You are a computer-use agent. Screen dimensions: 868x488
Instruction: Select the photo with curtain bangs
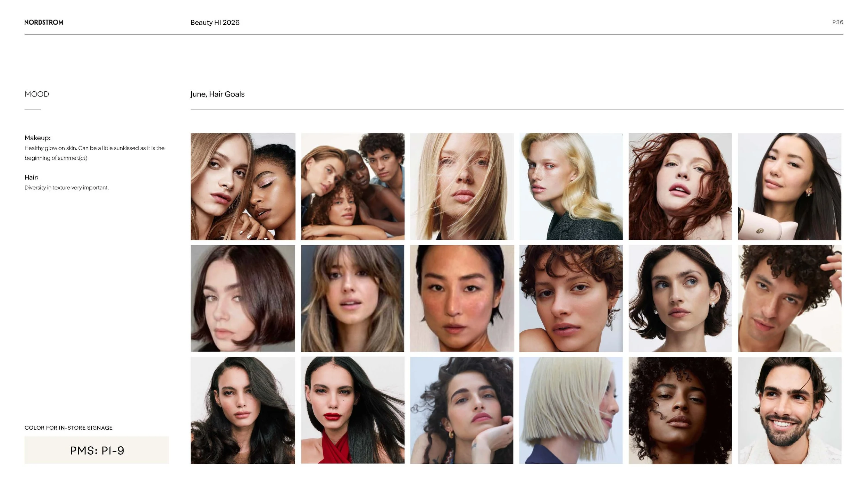point(352,298)
